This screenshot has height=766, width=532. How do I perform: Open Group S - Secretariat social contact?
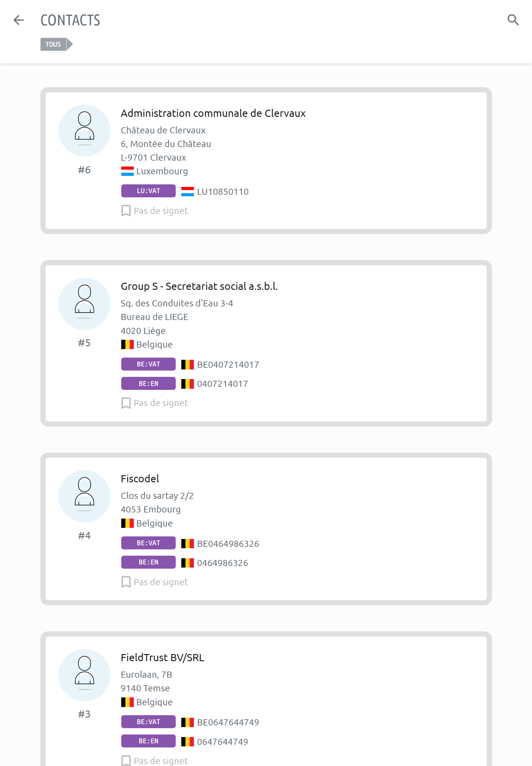tap(199, 286)
